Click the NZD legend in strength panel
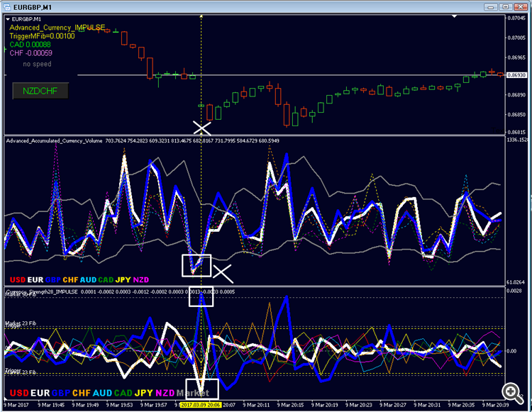 point(165,393)
